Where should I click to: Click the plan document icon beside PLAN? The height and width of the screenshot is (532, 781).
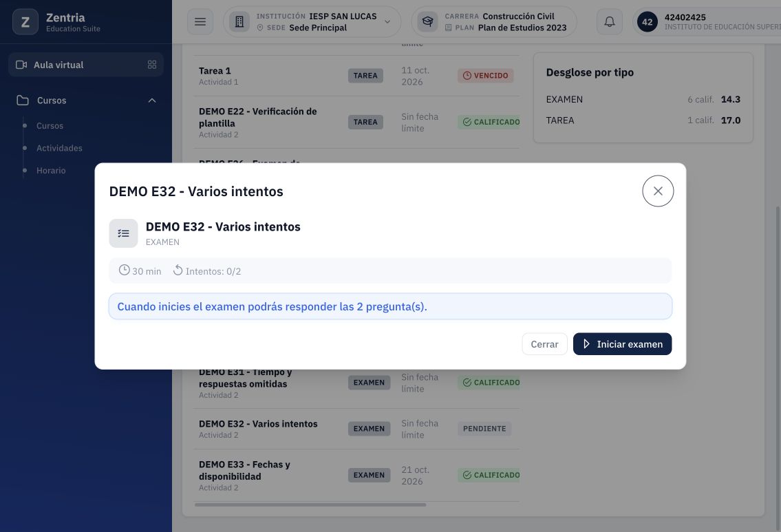tap(448, 28)
